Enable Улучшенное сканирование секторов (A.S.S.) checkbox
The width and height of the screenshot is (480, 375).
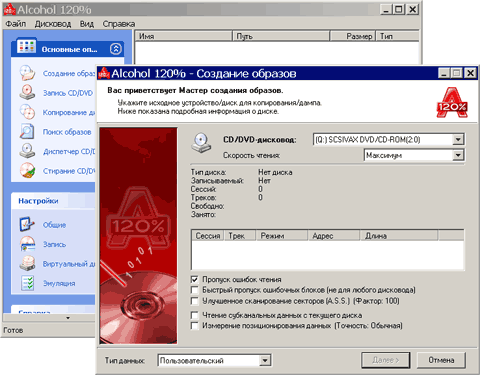click(195, 301)
